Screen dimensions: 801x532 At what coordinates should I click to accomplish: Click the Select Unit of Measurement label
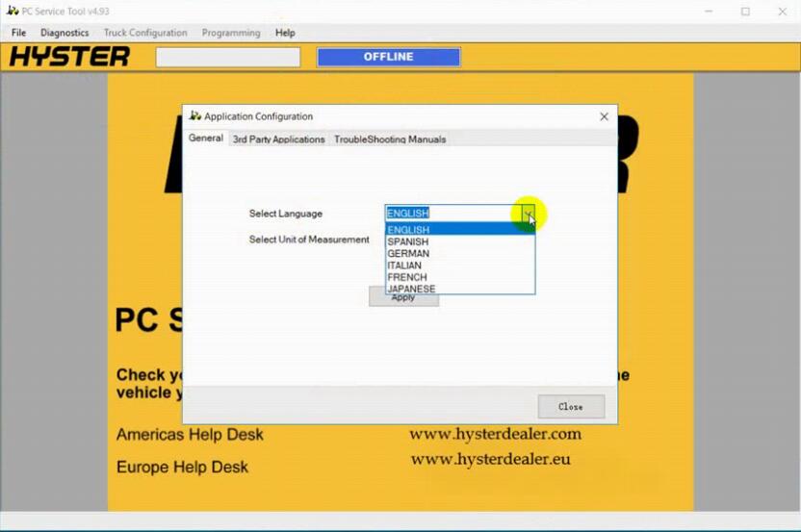pos(309,240)
